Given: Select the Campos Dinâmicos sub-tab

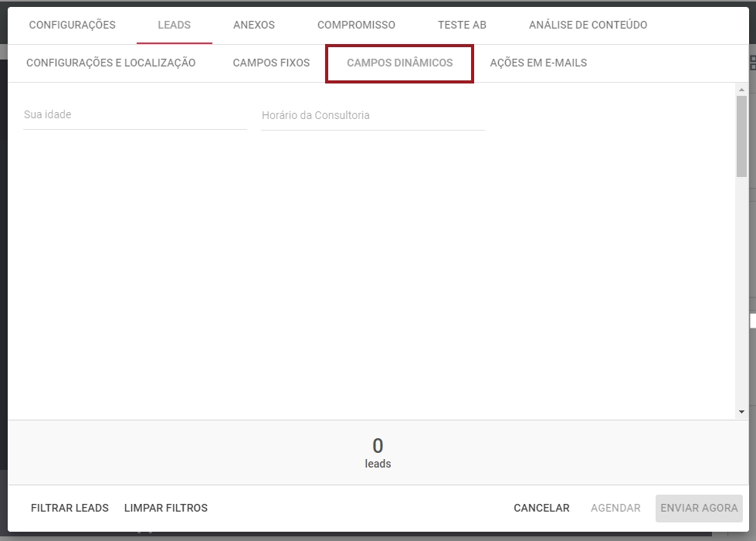Looking at the screenshot, I should click(x=399, y=63).
